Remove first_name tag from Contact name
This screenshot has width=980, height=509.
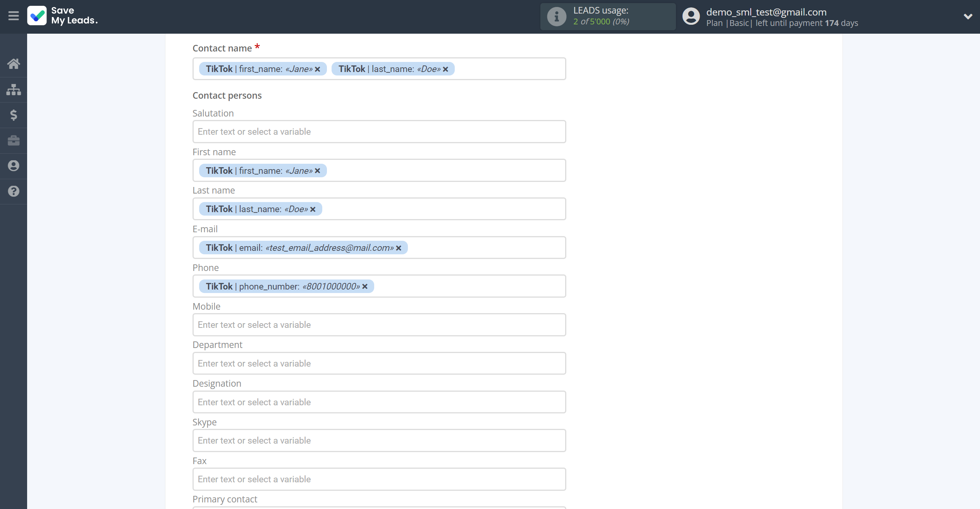(318, 69)
